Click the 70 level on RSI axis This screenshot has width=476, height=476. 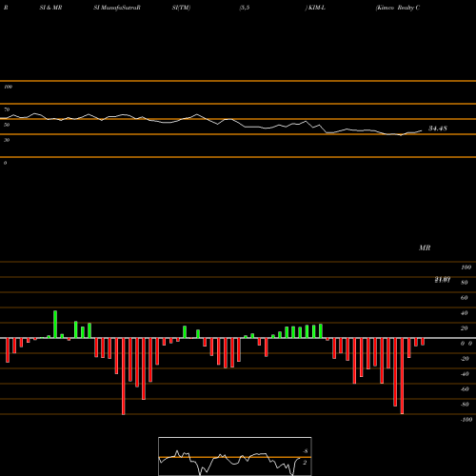[x=7, y=109]
